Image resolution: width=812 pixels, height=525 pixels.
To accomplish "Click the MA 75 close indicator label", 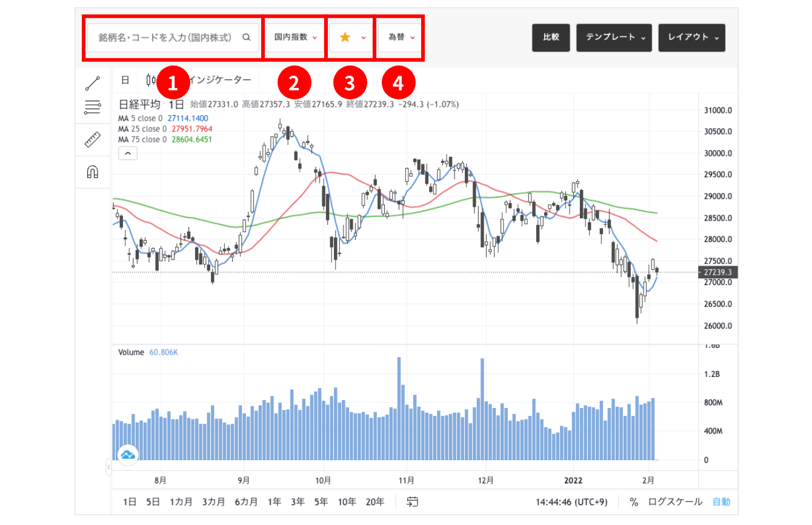I will [142, 140].
